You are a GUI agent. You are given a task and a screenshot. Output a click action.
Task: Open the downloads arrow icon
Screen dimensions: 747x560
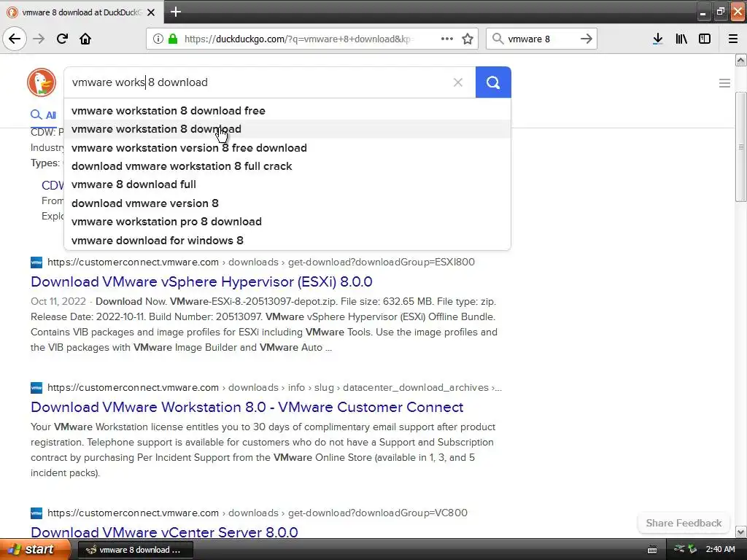coord(657,39)
